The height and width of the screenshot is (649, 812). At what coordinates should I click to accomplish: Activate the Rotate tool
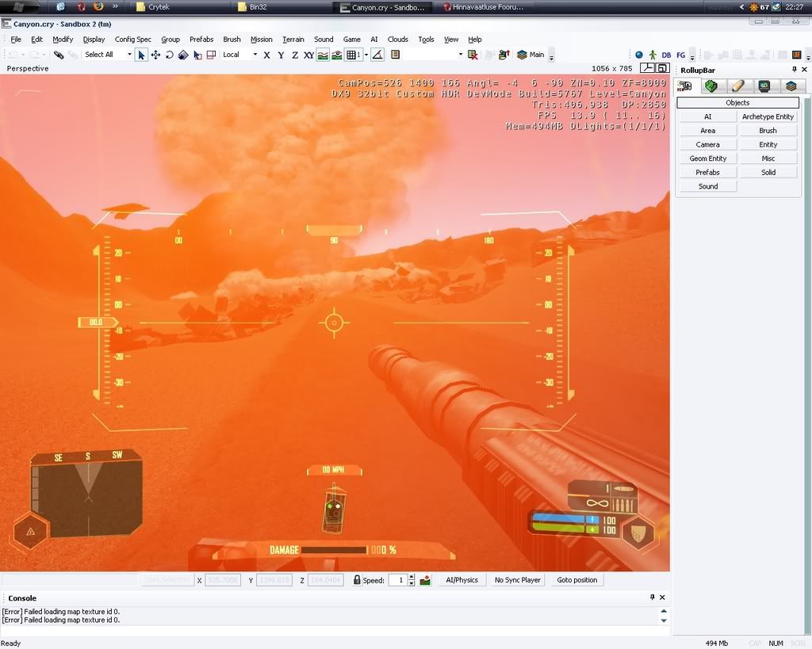170,55
